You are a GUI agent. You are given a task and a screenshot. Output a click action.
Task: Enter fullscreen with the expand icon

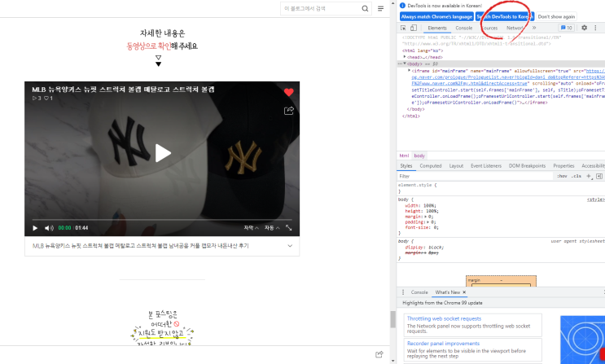(288, 228)
